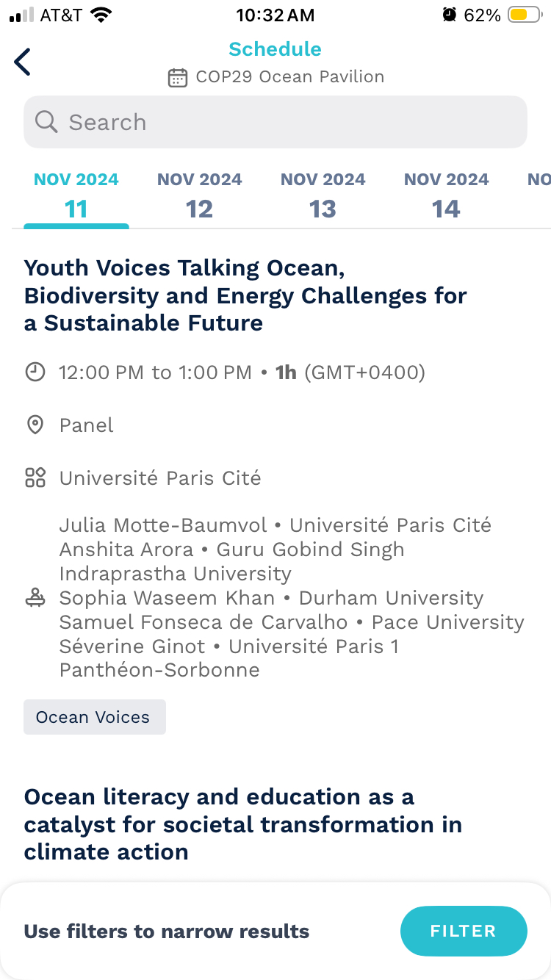
Task: Tap the speaker podium icon by speaker list
Action: click(35, 598)
